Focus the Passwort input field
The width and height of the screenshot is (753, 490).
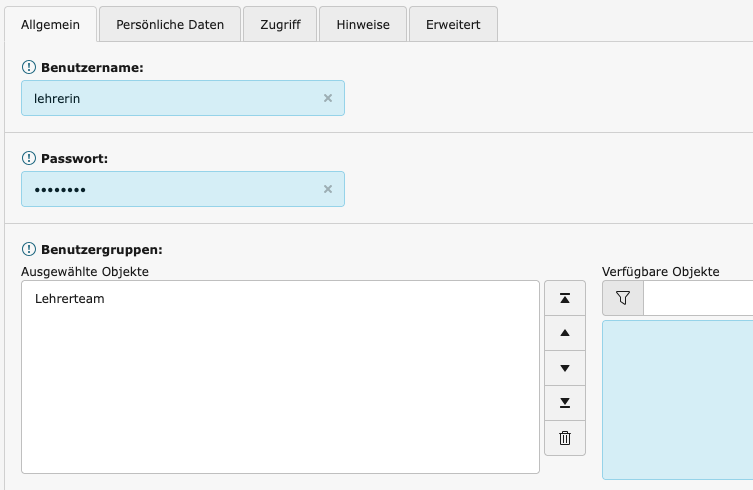coord(183,189)
